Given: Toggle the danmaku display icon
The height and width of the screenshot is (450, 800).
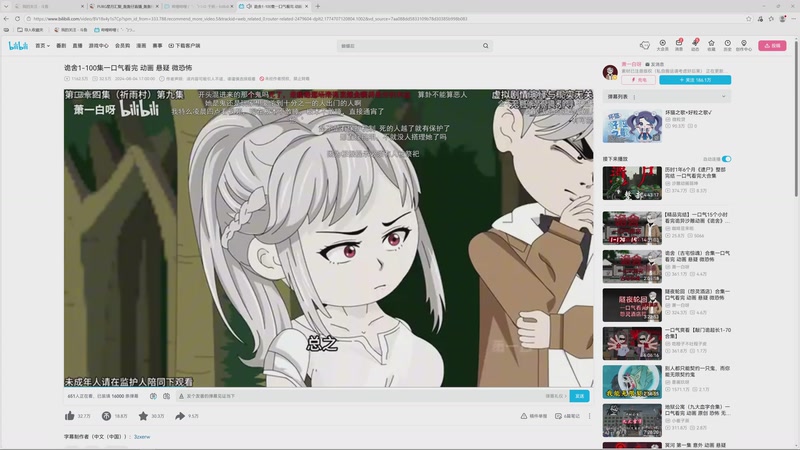Looking at the screenshot, I should coord(153,396).
